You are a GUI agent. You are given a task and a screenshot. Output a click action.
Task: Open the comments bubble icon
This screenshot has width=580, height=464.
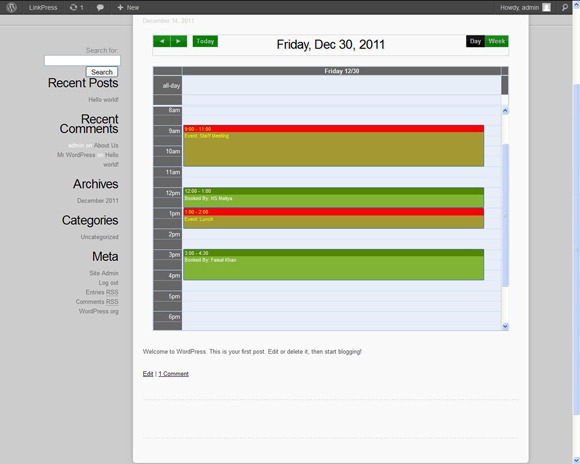(100, 8)
